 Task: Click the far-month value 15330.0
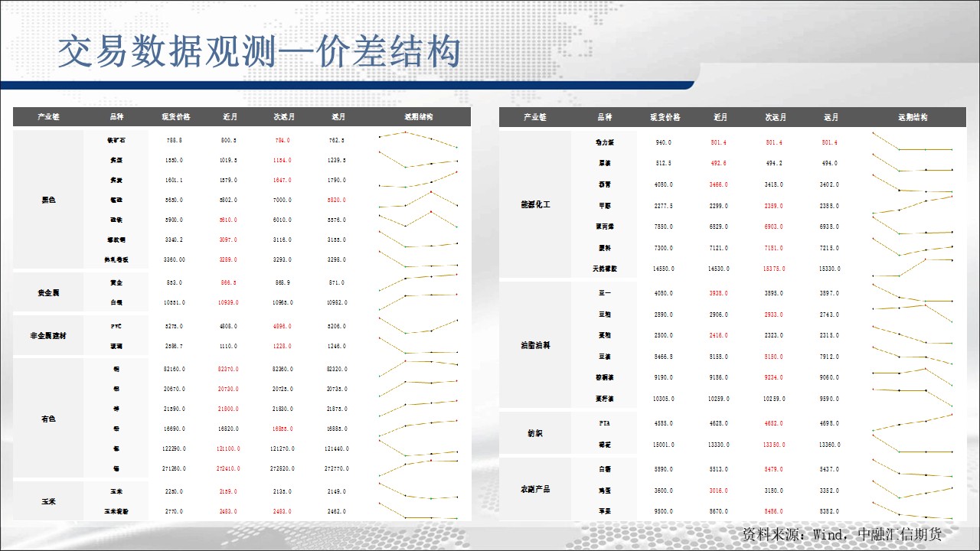click(x=831, y=269)
